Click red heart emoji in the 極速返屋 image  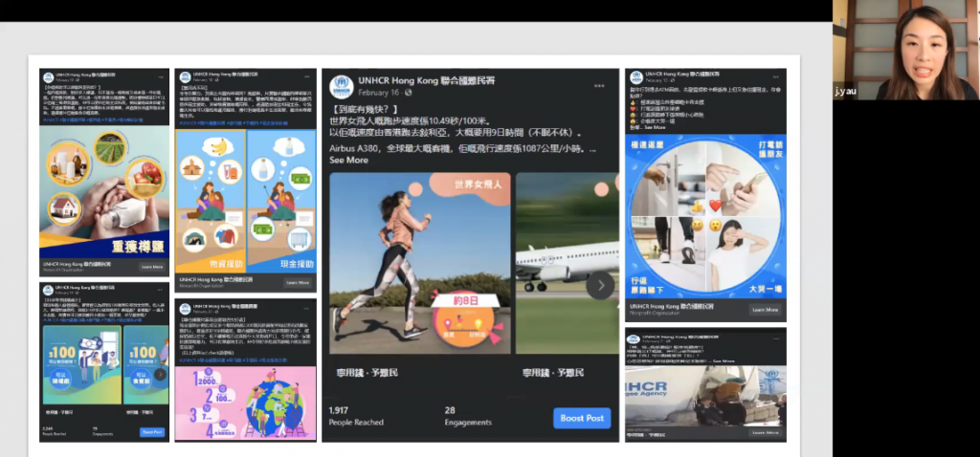click(715, 206)
